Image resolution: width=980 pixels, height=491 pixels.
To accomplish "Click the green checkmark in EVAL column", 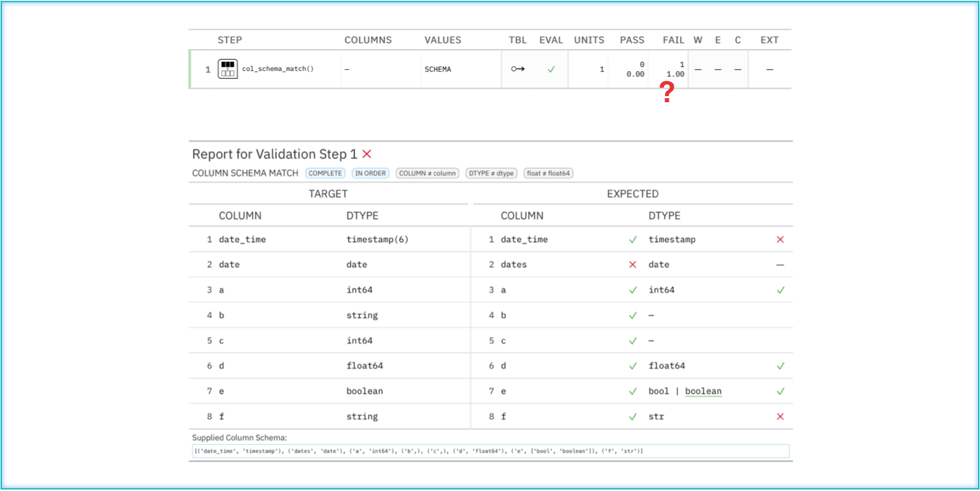I will (x=551, y=69).
